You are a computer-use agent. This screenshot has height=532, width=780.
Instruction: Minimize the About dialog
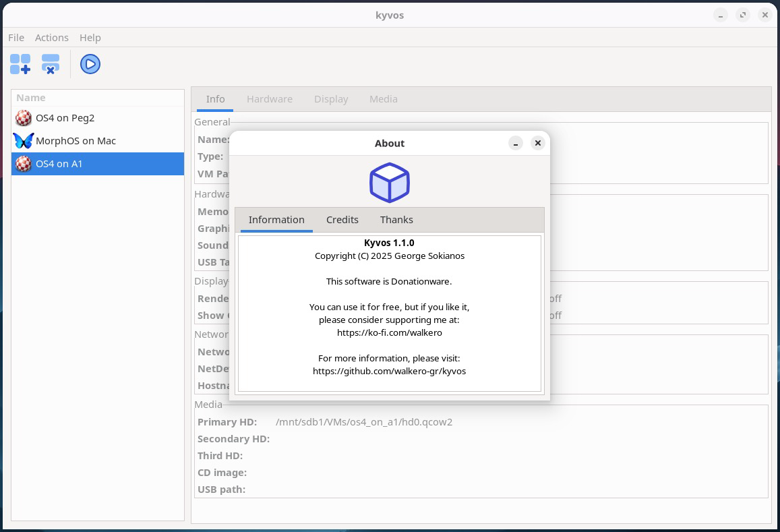coord(516,143)
